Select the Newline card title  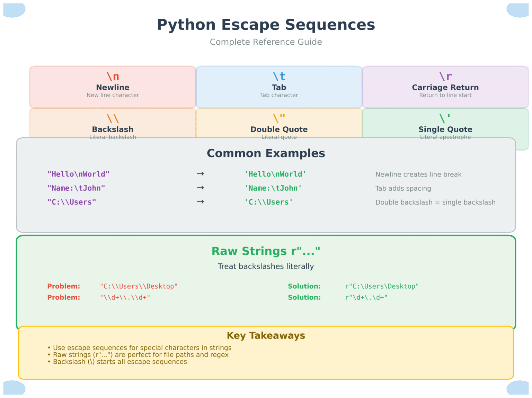click(x=113, y=88)
